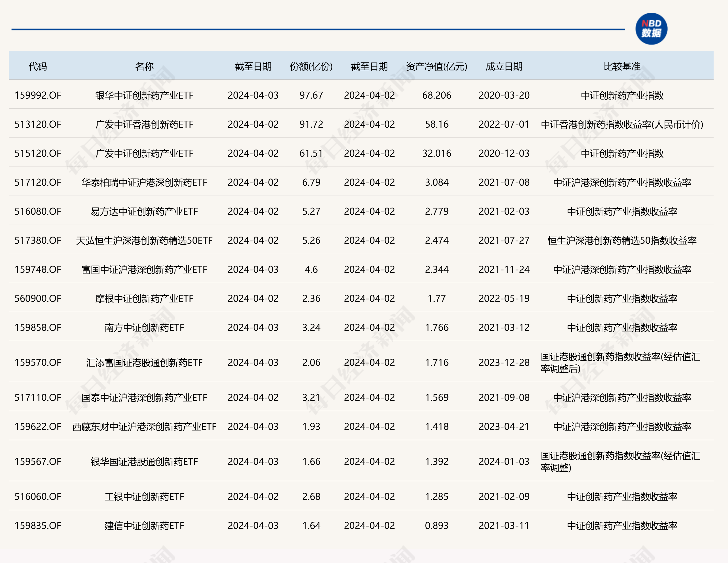728x563 pixels.
Task: Click net asset value 1.569
Action: (x=437, y=398)
